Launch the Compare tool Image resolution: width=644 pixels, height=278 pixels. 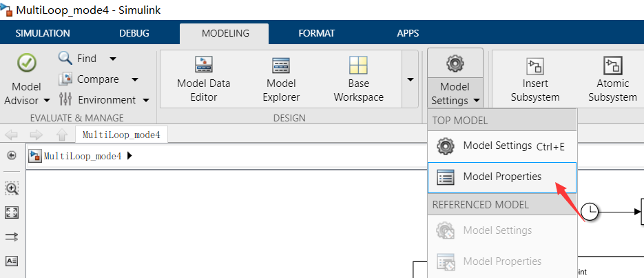pos(88,79)
